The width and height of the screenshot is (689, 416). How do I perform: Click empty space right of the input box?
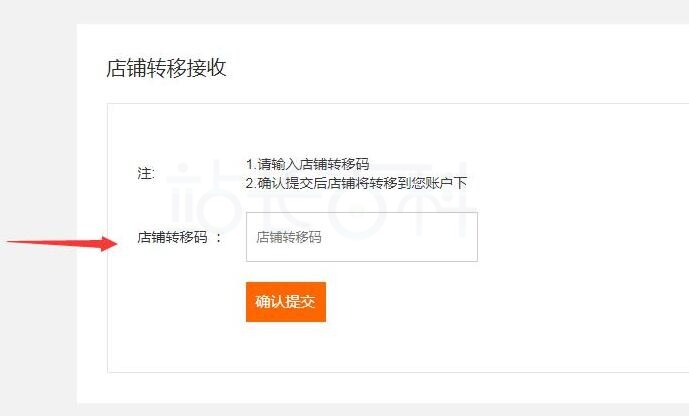(580, 237)
